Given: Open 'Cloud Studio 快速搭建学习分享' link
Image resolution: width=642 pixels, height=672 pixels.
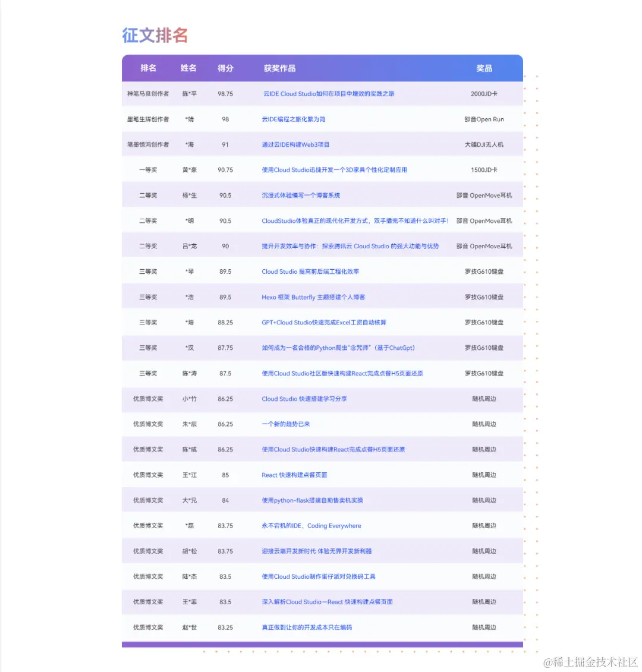Looking at the screenshot, I should (x=304, y=399).
